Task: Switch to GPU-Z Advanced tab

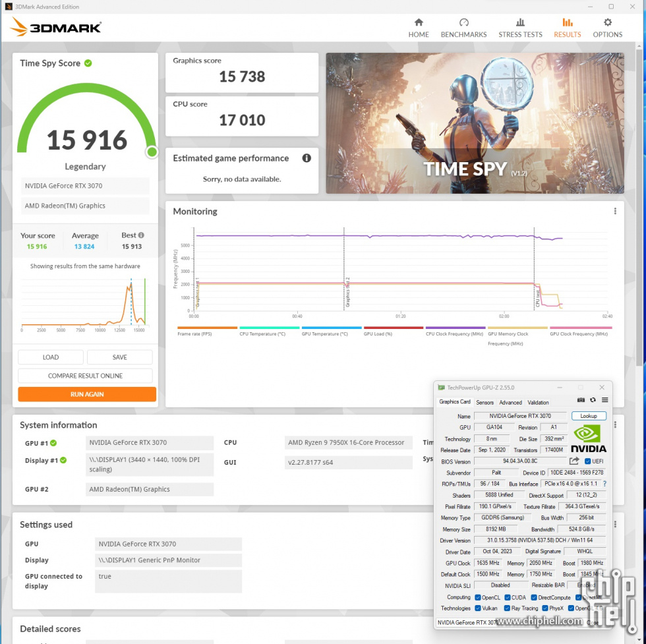Action: pyautogui.click(x=510, y=403)
